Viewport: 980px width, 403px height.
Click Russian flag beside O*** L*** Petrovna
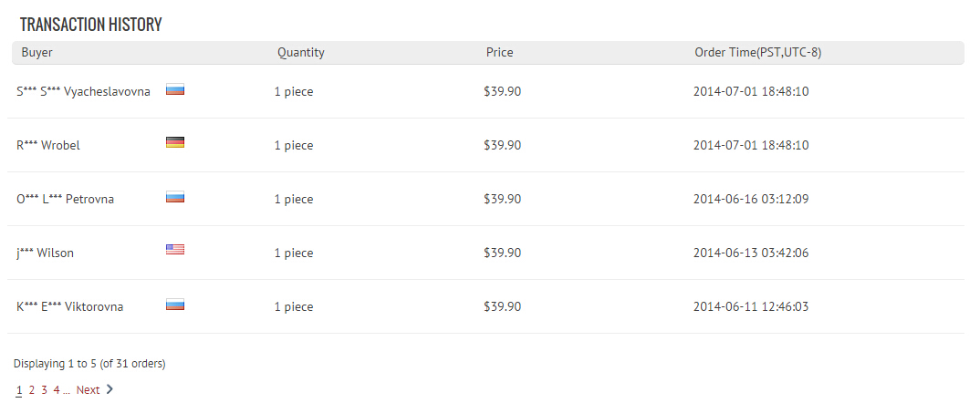pos(175,197)
